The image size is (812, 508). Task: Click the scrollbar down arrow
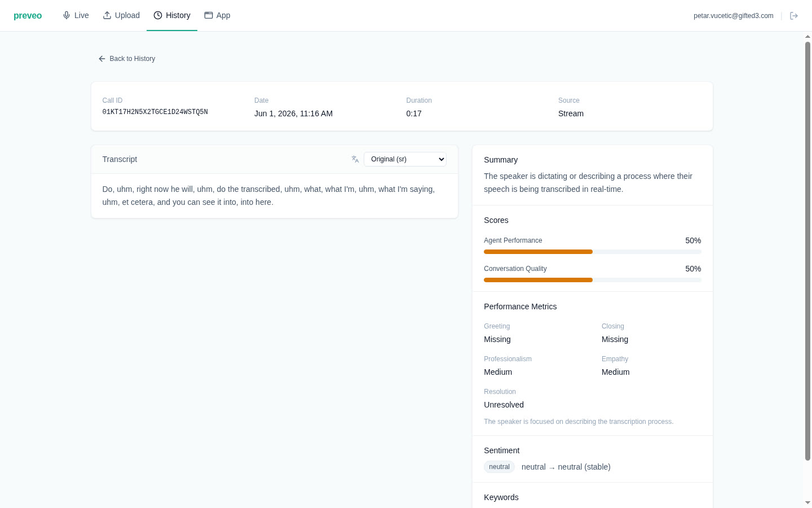(807, 502)
